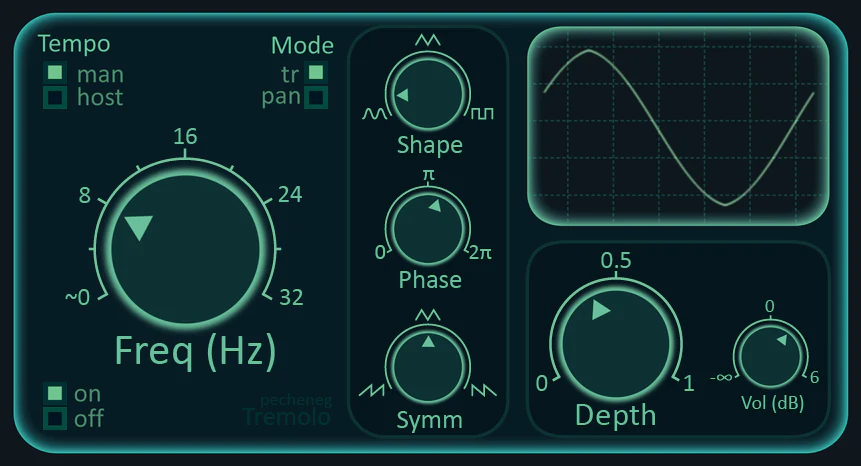861x466 pixels.
Task: Select the pan mode checkbox
Action: click(x=316, y=97)
